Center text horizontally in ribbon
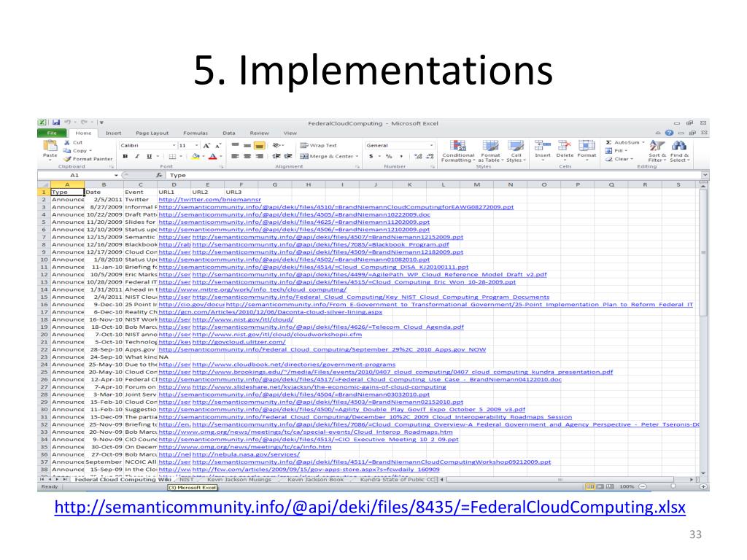Image resolution: width=747 pixels, height=560 pixels. (x=247, y=156)
